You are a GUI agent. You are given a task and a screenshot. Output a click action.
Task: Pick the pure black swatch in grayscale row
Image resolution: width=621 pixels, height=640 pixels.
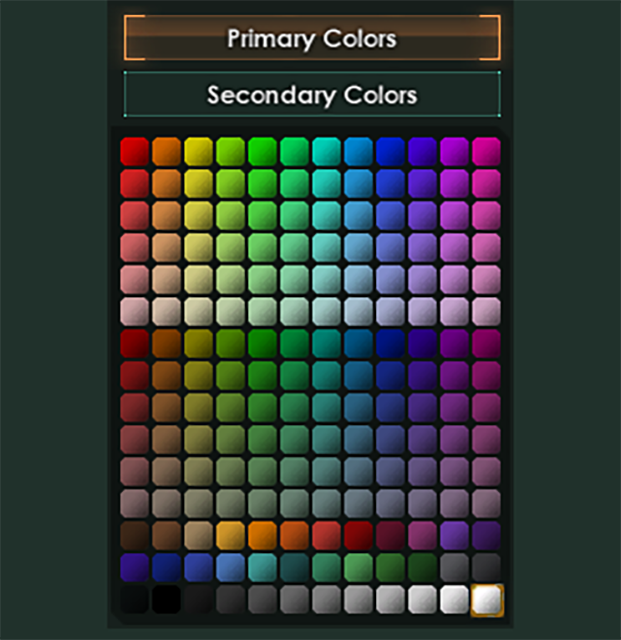pyautogui.click(x=167, y=600)
